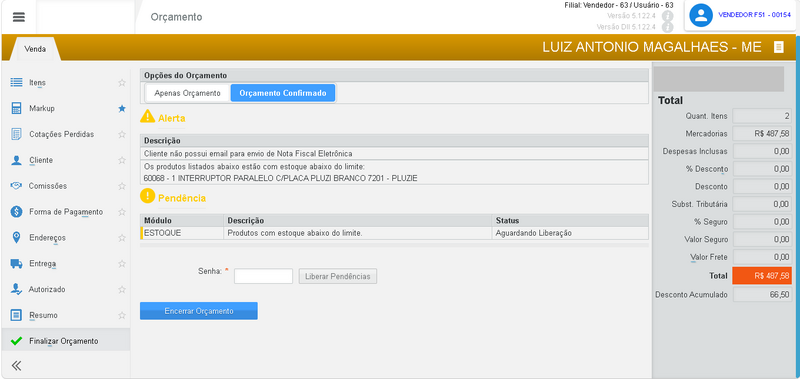Click the Cotações Perdidas document icon
The width and height of the screenshot is (800, 379).
[x=16, y=134]
